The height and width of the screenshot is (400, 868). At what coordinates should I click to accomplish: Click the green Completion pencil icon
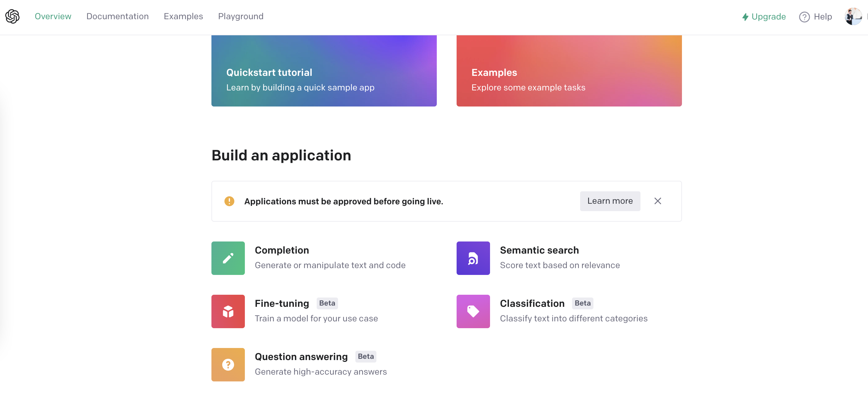pos(228,258)
